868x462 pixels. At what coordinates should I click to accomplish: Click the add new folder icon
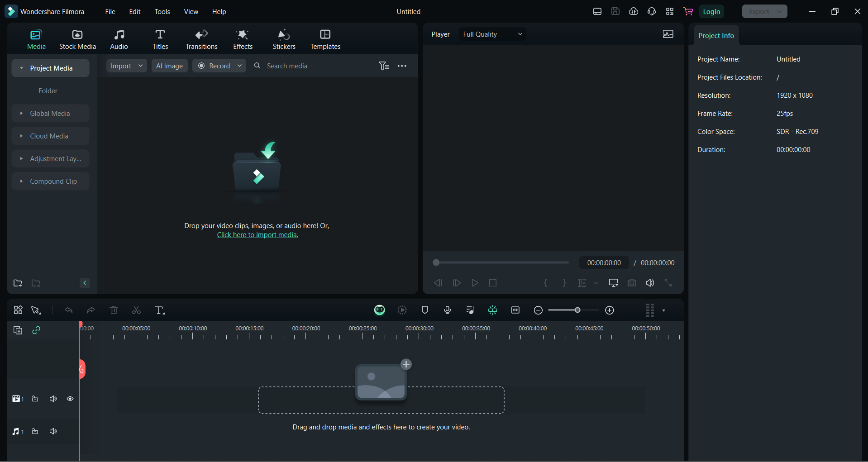(x=18, y=283)
